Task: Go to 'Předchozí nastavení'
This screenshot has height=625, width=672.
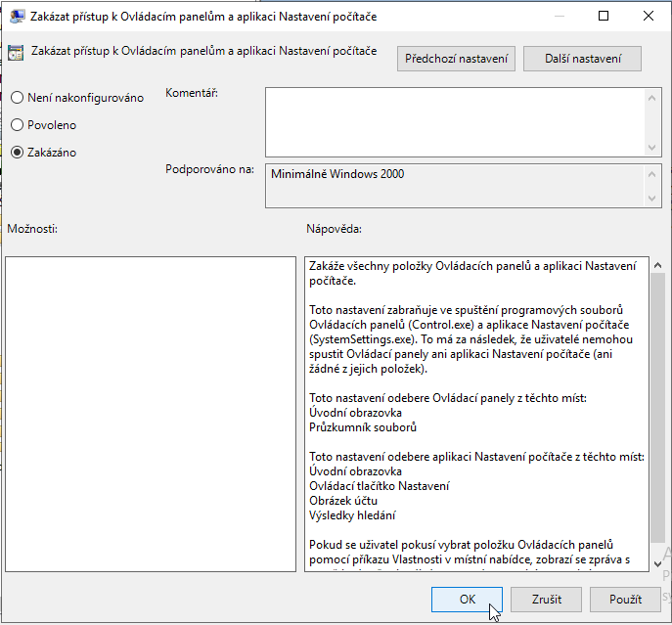Action: [x=456, y=59]
